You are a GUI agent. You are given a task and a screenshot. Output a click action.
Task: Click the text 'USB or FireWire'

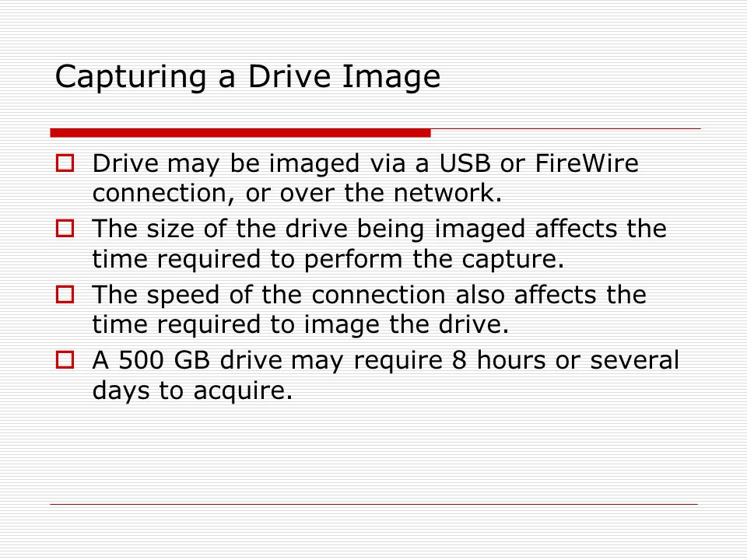pos(538,163)
